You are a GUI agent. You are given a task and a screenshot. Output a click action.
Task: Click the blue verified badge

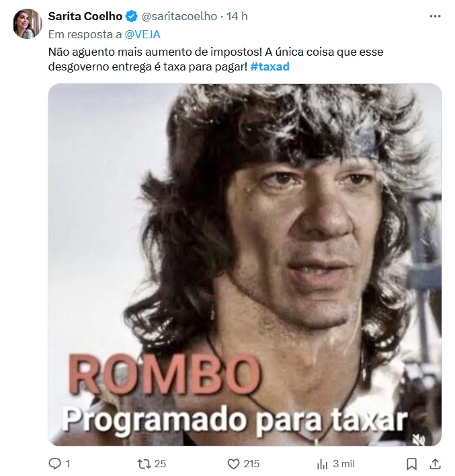click(131, 16)
